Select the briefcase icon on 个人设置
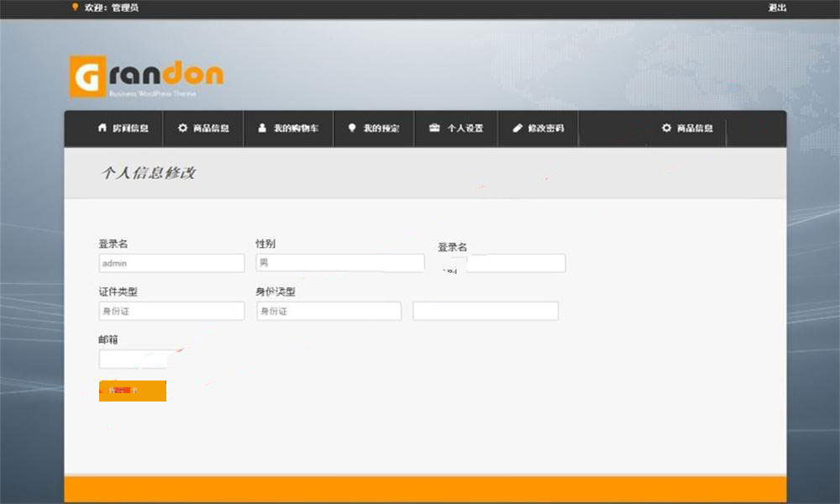The image size is (840, 504). [433, 129]
